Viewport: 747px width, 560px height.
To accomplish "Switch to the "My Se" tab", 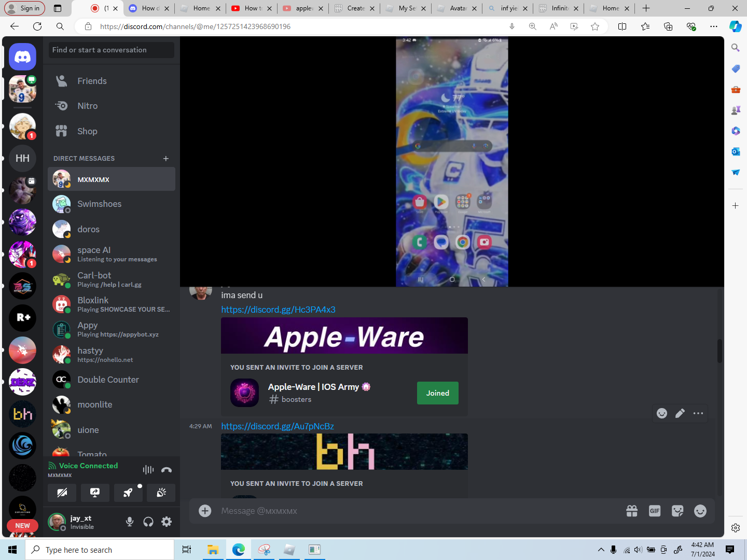I will (406, 8).
